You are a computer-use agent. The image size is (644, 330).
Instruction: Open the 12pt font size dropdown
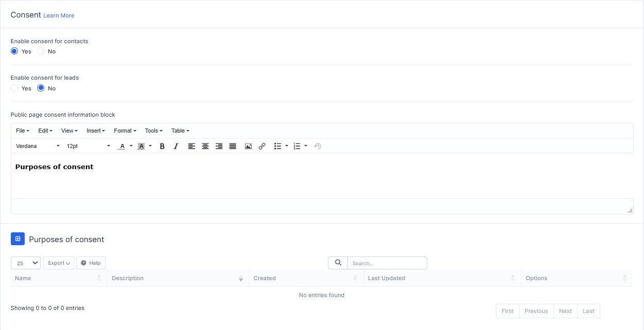[x=88, y=146]
